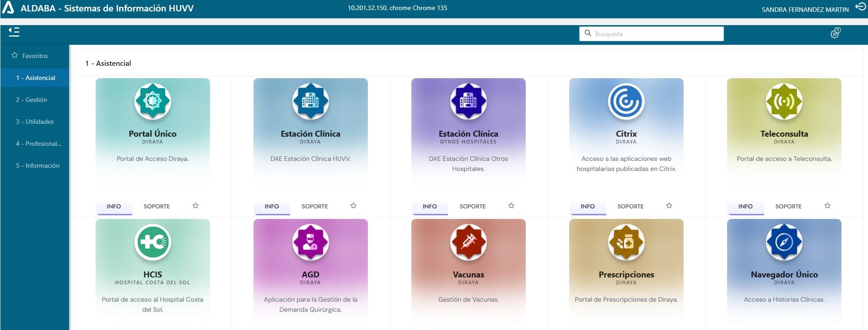Switch to 5 - Información section

[x=35, y=165]
